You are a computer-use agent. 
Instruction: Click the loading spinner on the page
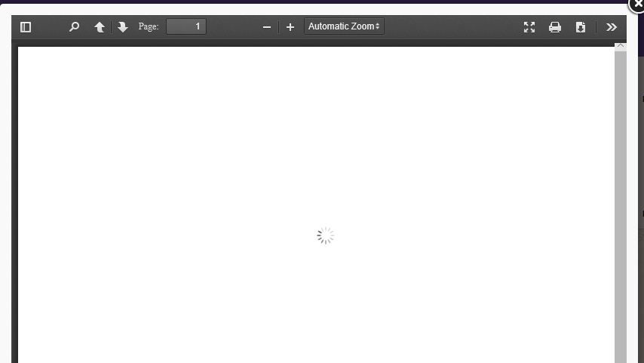325,236
